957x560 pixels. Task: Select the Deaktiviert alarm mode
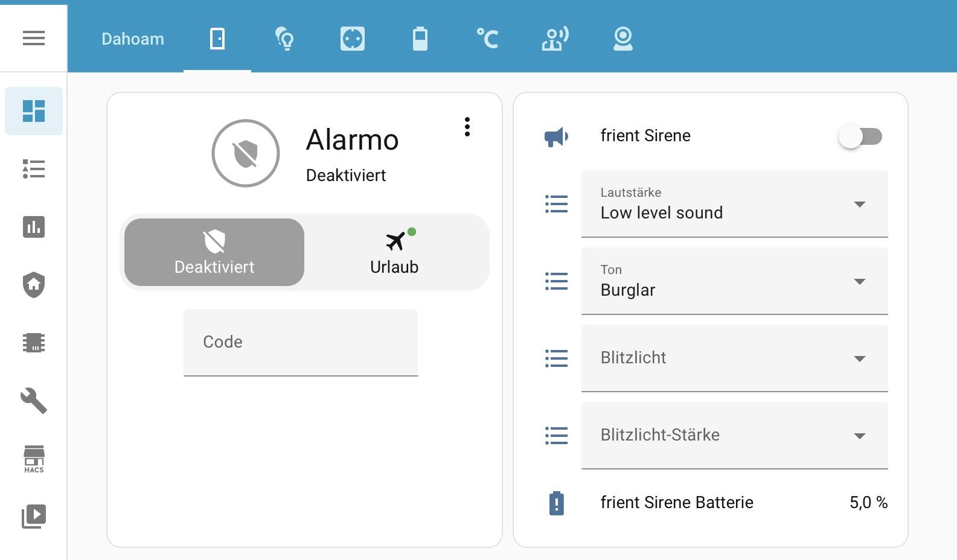[214, 252]
